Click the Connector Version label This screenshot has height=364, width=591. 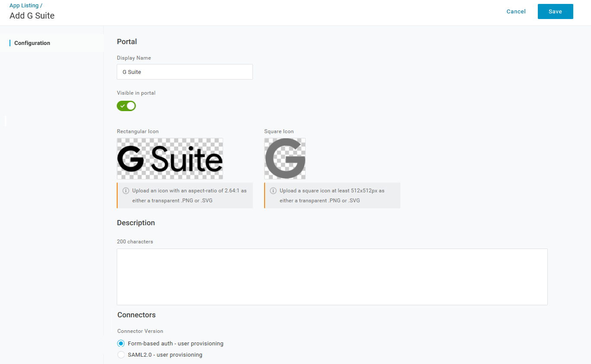point(140,331)
